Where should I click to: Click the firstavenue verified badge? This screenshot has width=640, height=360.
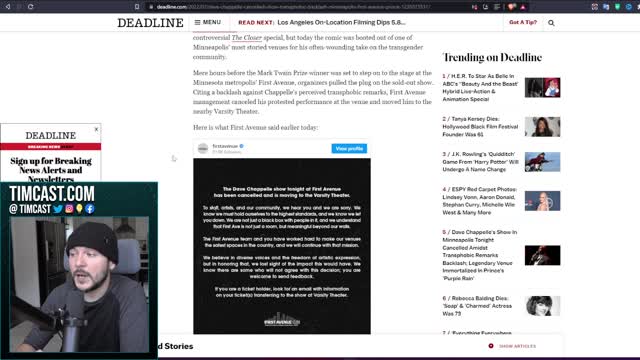click(242, 146)
